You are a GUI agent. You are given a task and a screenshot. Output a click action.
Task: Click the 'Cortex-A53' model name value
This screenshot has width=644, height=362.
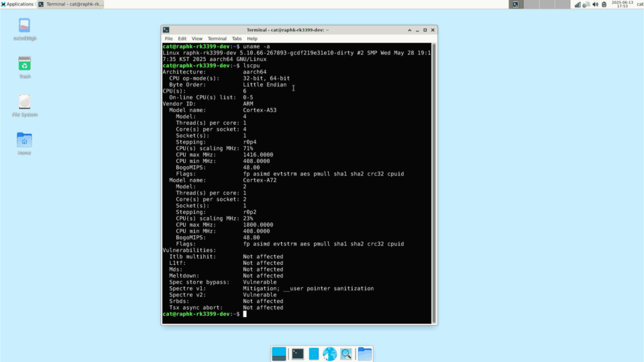click(260, 110)
